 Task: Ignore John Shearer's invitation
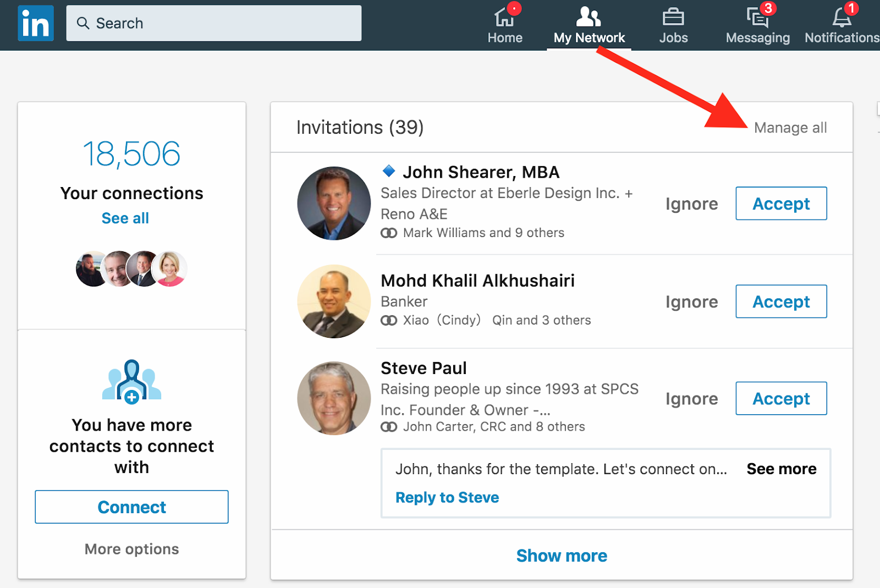(x=691, y=204)
